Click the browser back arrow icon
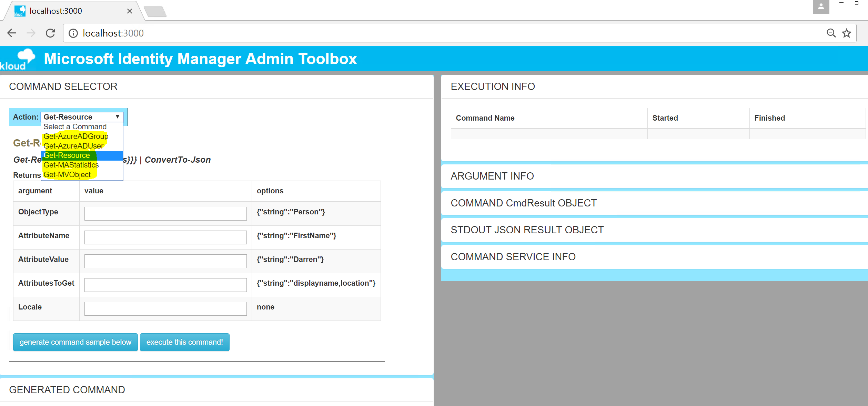The width and height of the screenshot is (868, 406). tap(12, 33)
